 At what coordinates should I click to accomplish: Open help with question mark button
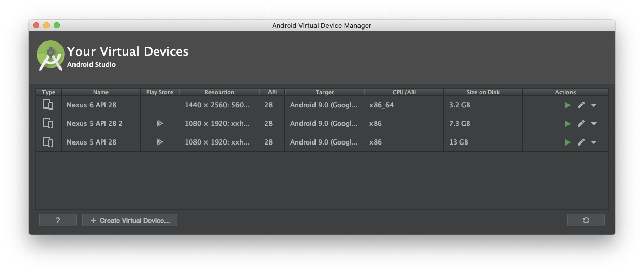coord(58,220)
